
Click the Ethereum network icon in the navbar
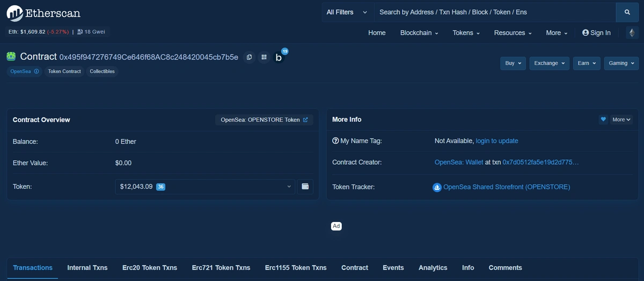click(x=632, y=33)
